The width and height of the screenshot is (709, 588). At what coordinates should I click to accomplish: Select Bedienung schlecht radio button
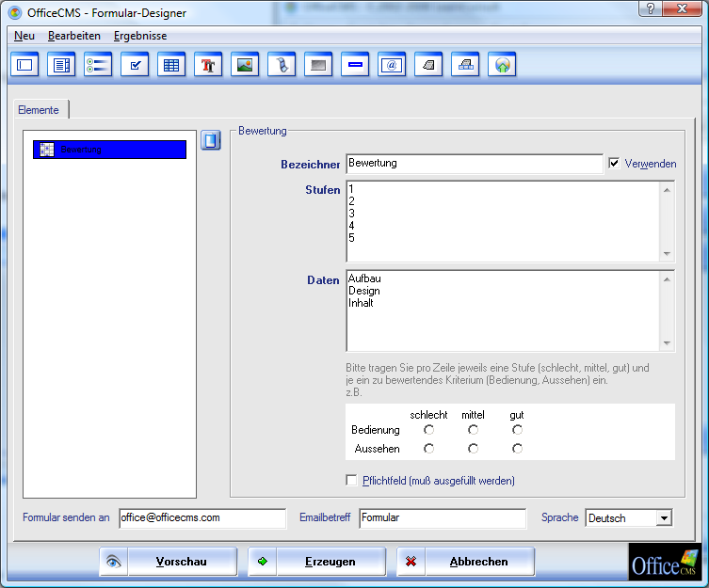(428, 430)
